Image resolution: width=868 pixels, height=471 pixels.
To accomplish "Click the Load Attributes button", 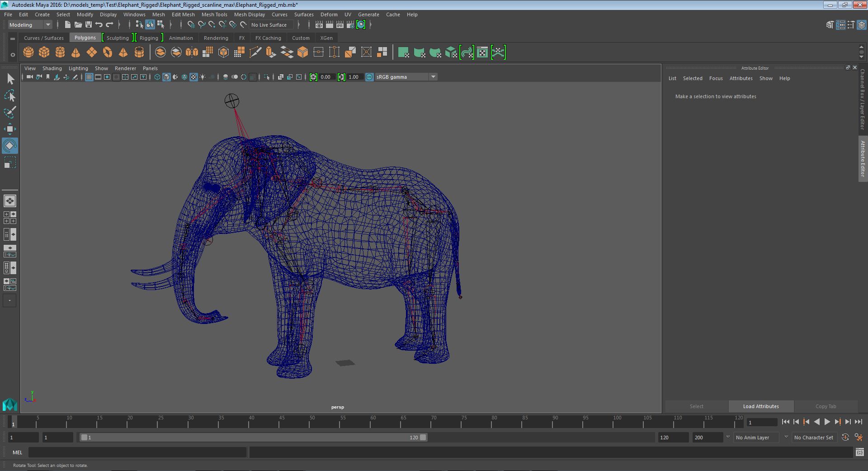I will tap(761, 406).
